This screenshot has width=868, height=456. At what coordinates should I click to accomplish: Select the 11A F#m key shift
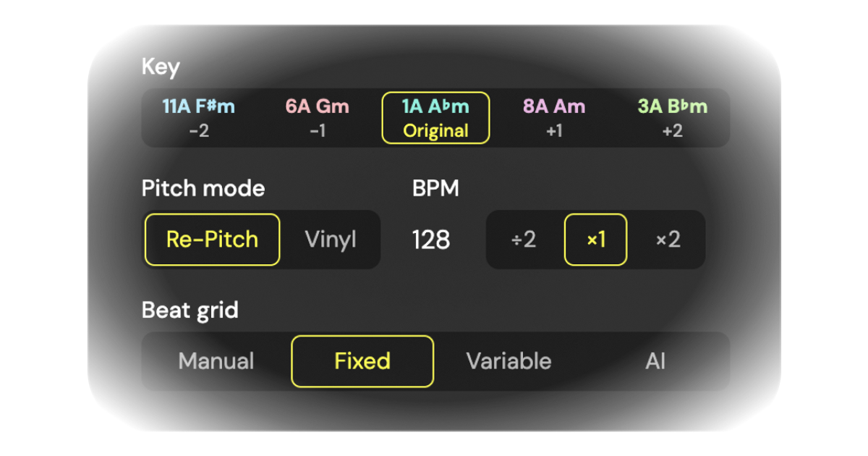pyautogui.click(x=200, y=117)
